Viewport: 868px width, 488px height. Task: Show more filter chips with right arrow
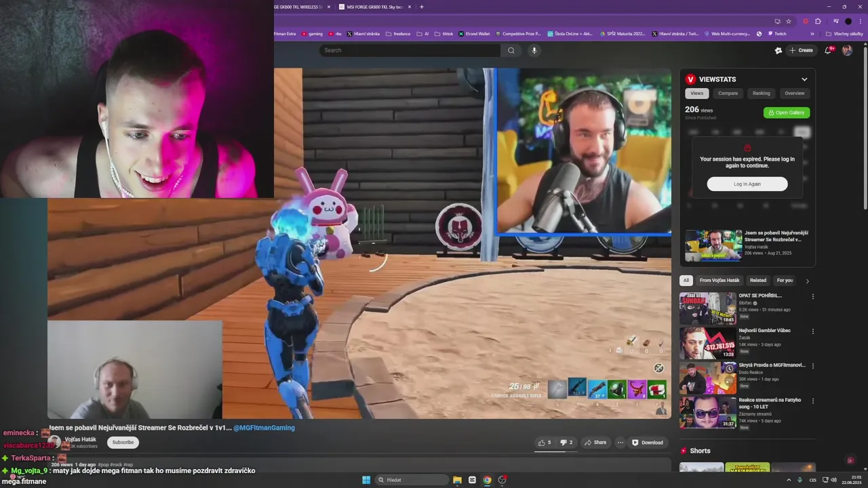(x=807, y=281)
